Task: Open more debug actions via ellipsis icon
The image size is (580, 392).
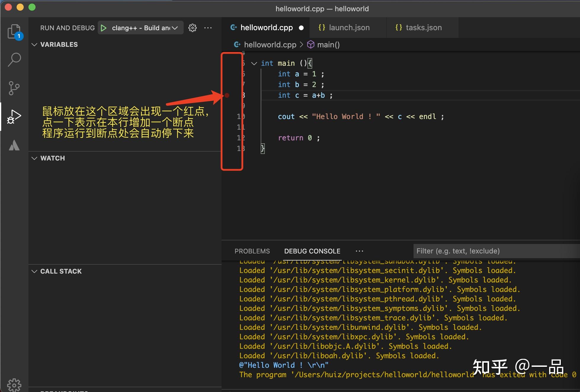Action: tap(208, 28)
